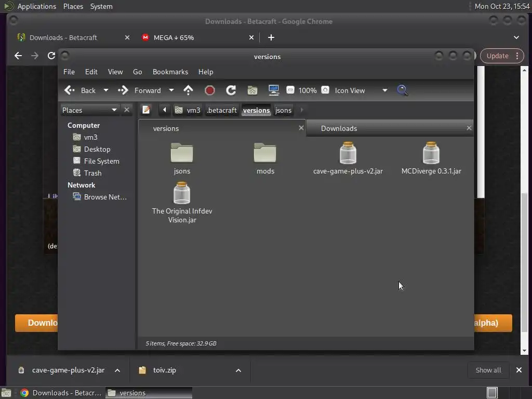Open the Edit menu

[x=91, y=72]
